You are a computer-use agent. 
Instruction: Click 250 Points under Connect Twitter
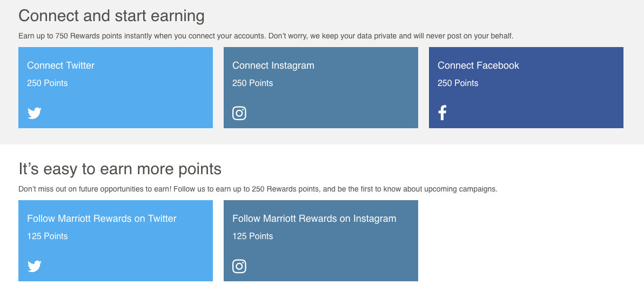click(48, 83)
